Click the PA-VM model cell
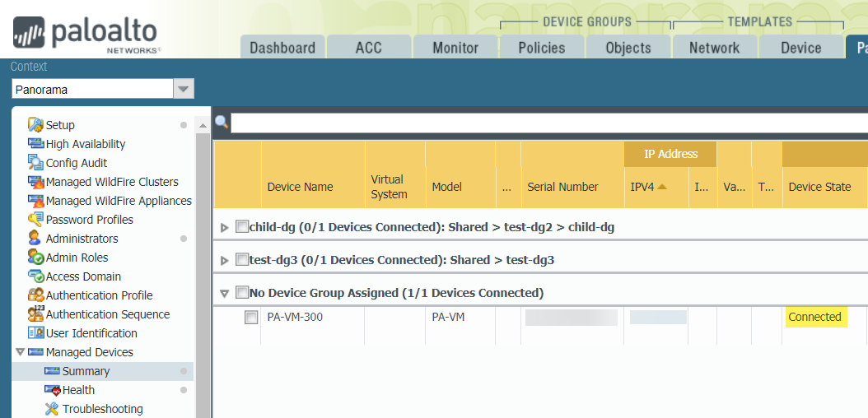868x418 pixels. click(448, 318)
